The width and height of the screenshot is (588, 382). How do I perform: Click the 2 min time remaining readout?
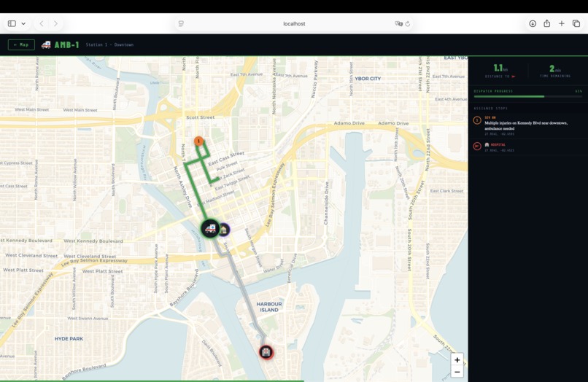click(555, 69)
